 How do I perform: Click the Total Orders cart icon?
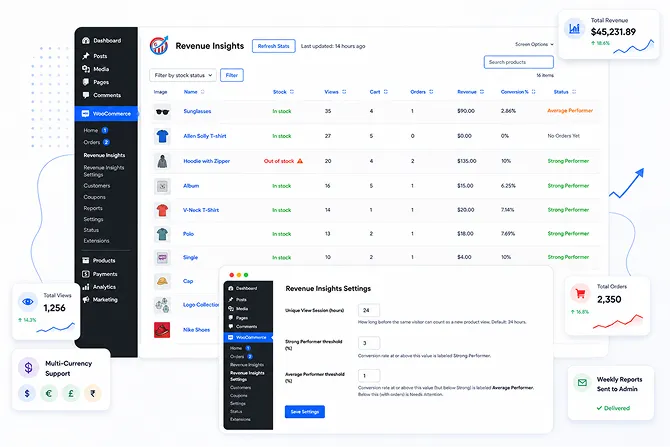coord(580,294)
